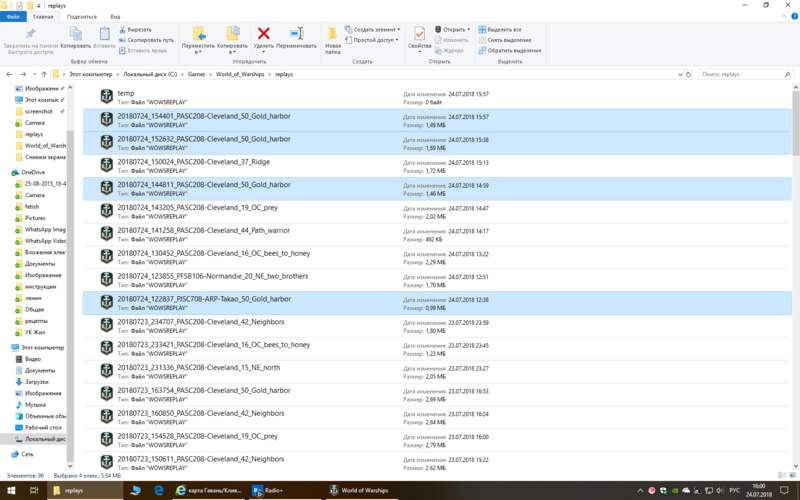Open Copy to (Копировать в) dropdown
This screenshot has width=800, height=500.
[x=232, y=39]
